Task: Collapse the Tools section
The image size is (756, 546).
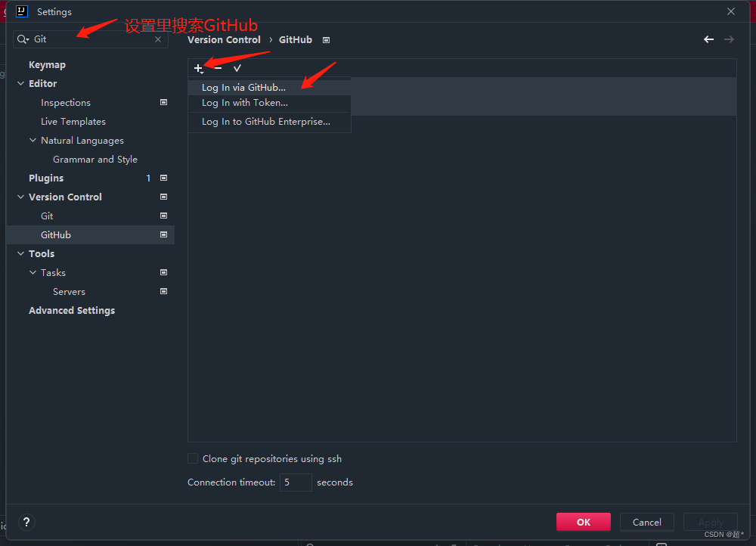Action: tap(21, 253)
